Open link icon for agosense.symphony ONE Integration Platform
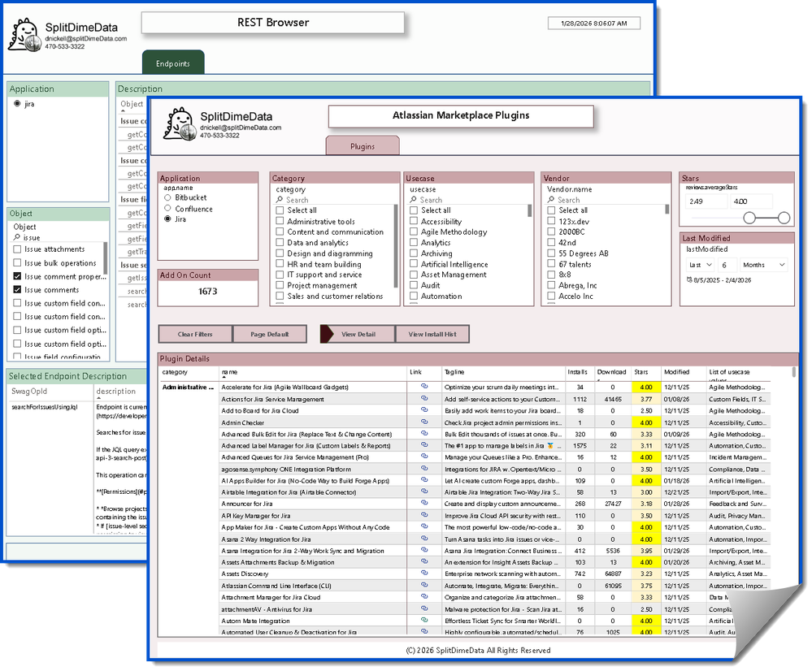 pyautogui.click(x=424, y=468)
